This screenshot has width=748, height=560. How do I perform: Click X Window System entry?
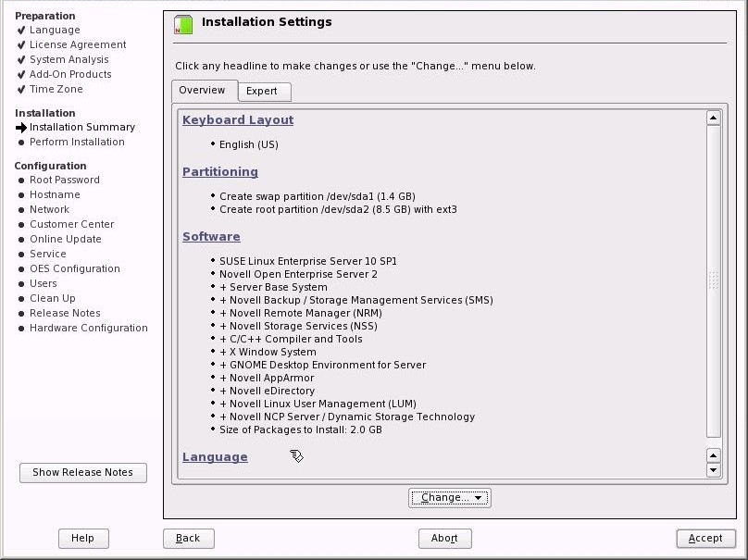268,352
